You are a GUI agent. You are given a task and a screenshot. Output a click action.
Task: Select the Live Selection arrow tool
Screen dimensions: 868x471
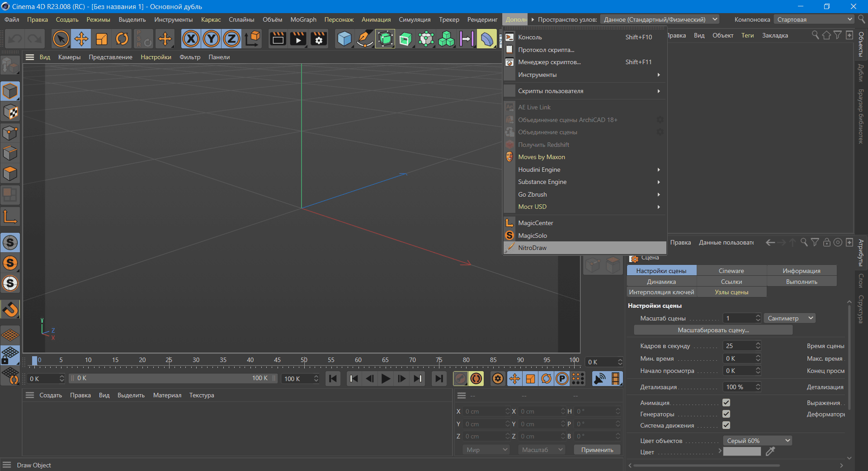coord(61,39)
